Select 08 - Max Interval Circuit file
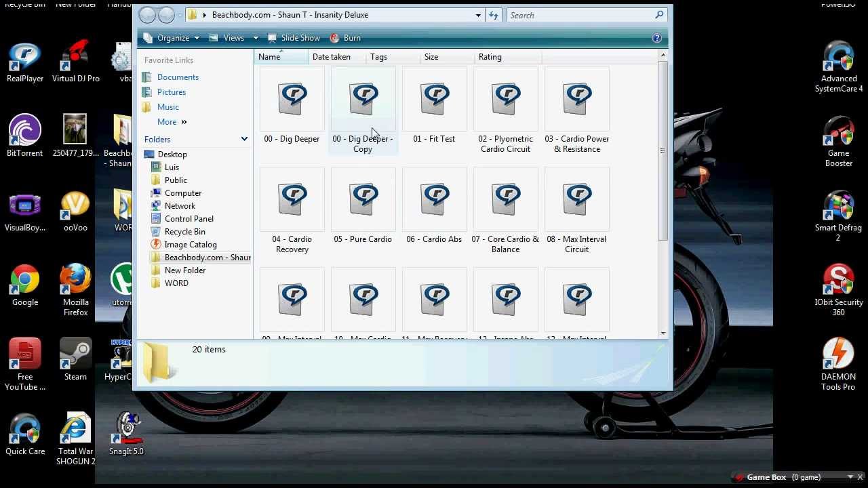 coord(576,211)
